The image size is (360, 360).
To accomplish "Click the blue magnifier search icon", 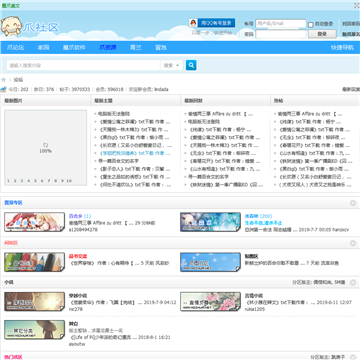I will pos(191,65).
